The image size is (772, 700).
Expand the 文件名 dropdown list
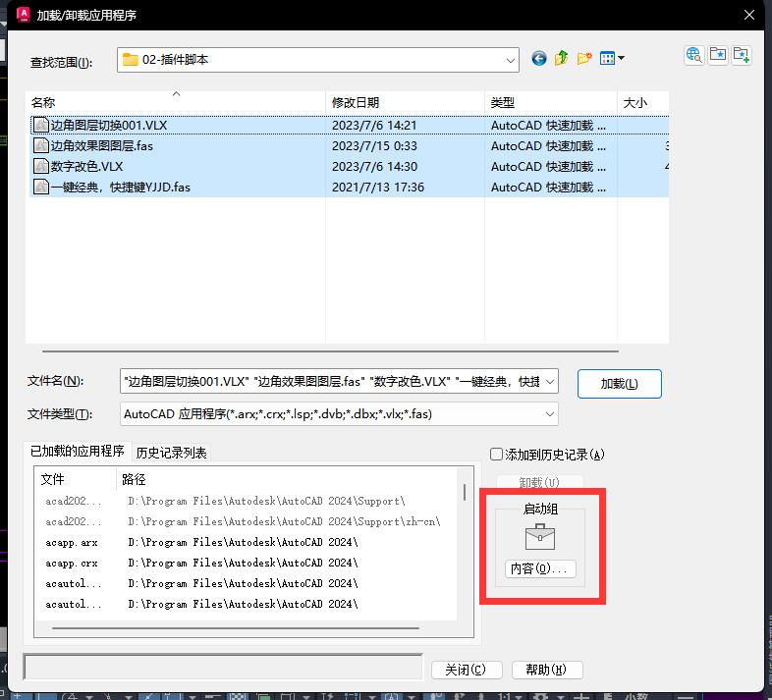[x=550, y=382]
